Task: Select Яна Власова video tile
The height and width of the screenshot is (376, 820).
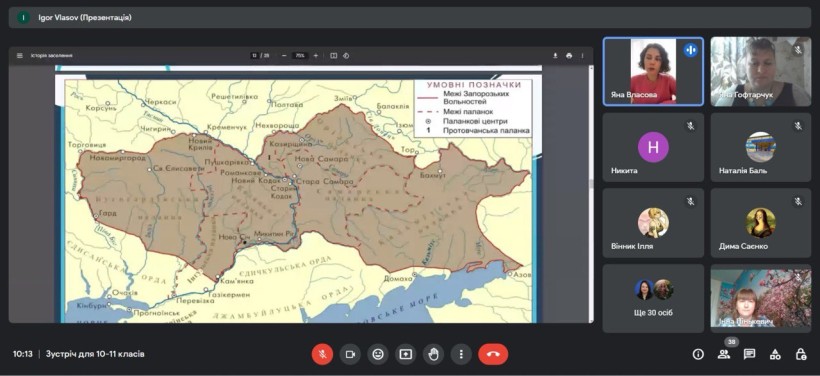Action: coord(653,71)
